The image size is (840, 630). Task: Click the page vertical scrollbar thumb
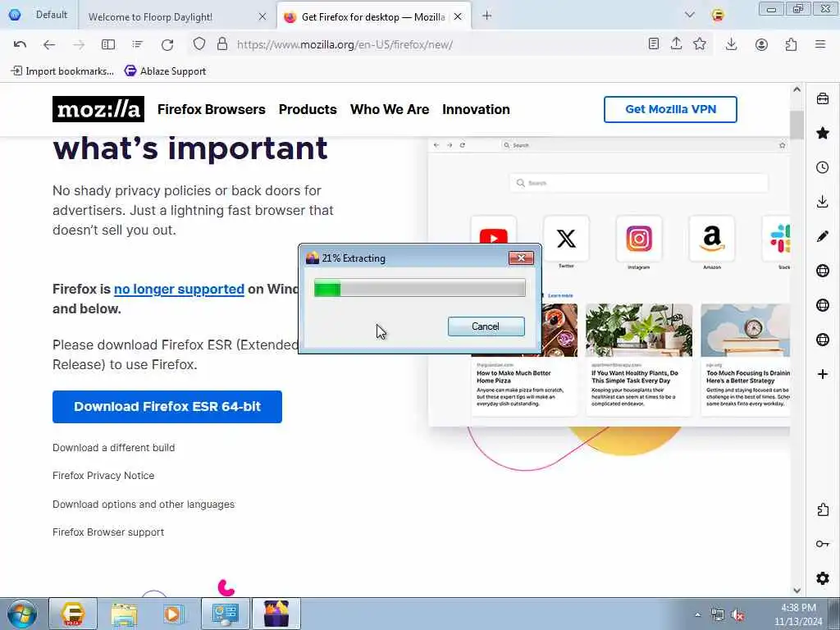(x=797, y=125)
